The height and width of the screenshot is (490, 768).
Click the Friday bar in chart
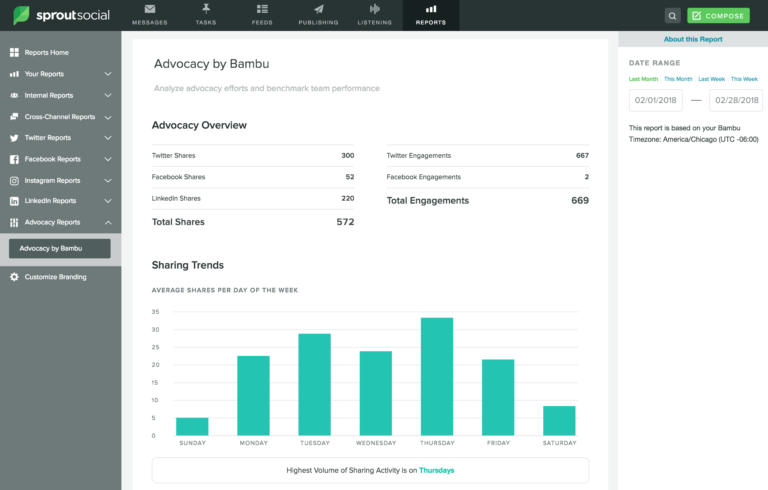click(498, 397)
